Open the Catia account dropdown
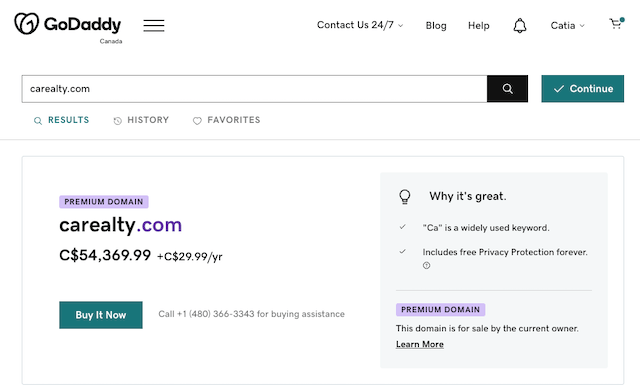 pos(567,26)
